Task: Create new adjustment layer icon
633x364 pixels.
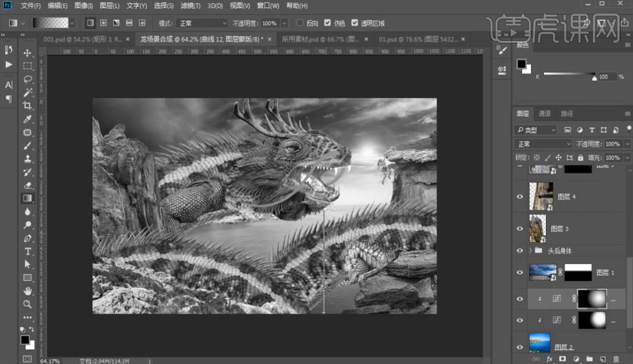Action: pyautogui.click(x=576, y=359)
